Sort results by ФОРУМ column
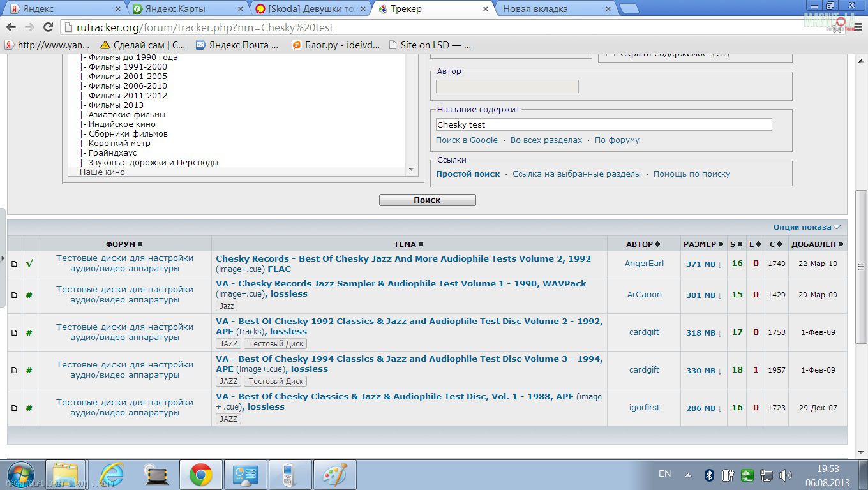 point(124,244)
